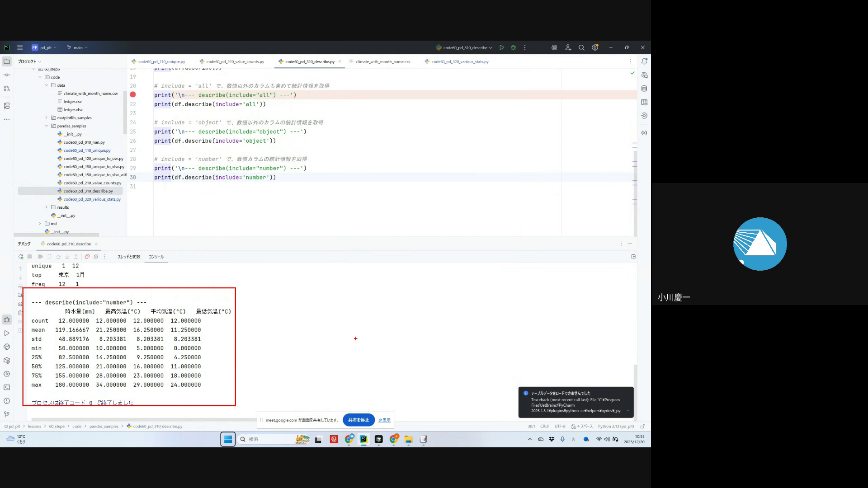Toggle the Mute Breakpoints icon in the debug toolbar
The width and height of the screenshot is (868, 488).
(x=96, y=257)
